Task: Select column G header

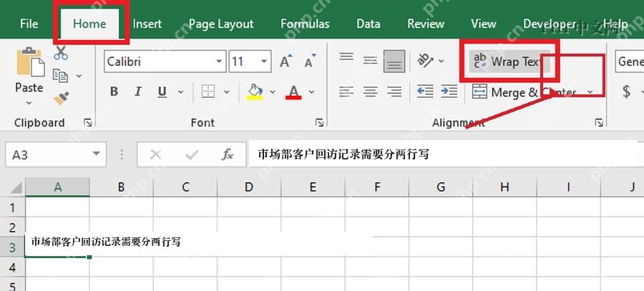Action: (x=441, y=187)
